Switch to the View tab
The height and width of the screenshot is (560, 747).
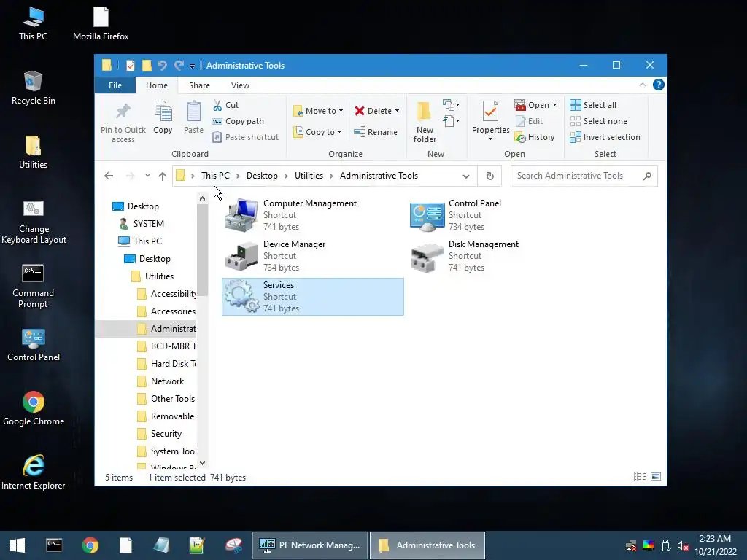click(x=240, y=85)
